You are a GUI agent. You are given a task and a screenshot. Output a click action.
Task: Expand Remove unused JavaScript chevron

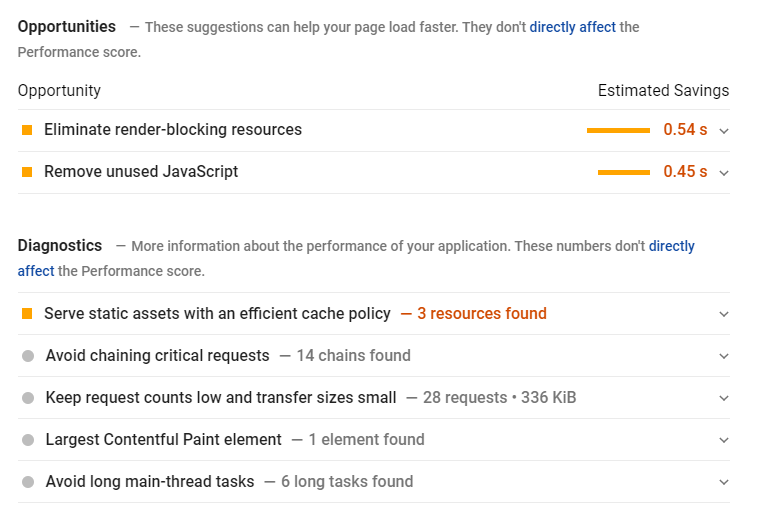(x=724, y=173)
